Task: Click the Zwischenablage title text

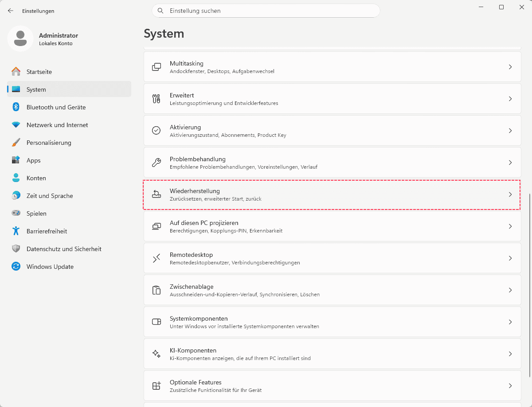Action: coord(192,287)
